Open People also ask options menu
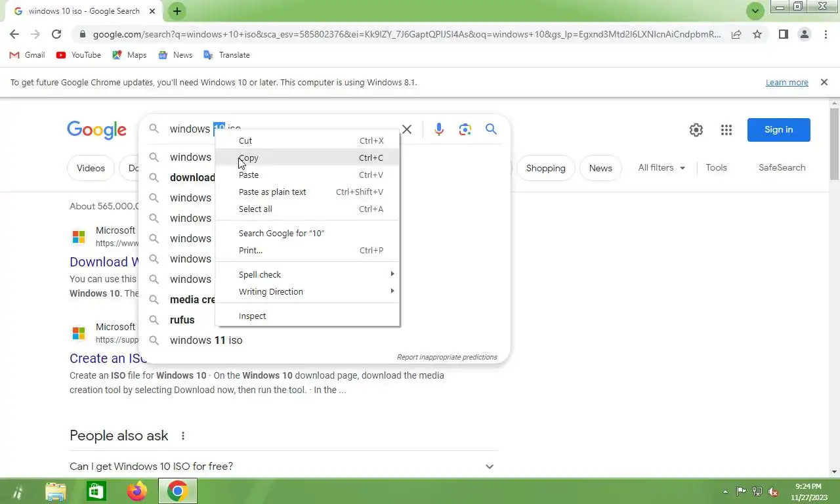Screen dimensions: 840x504 (183, 436)
